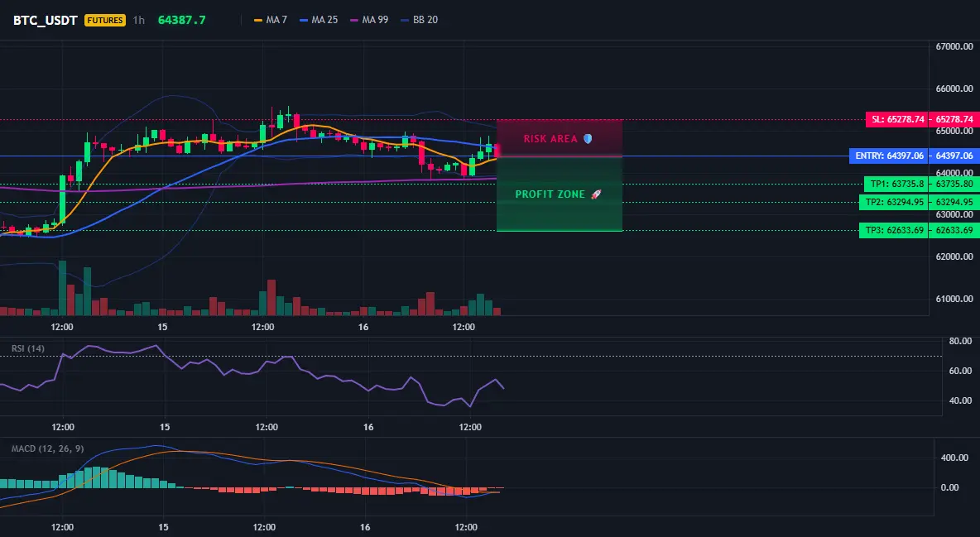Click the 62000.00 price axis label
Screen dimensions: 980x537
click(x=954, y=257)
